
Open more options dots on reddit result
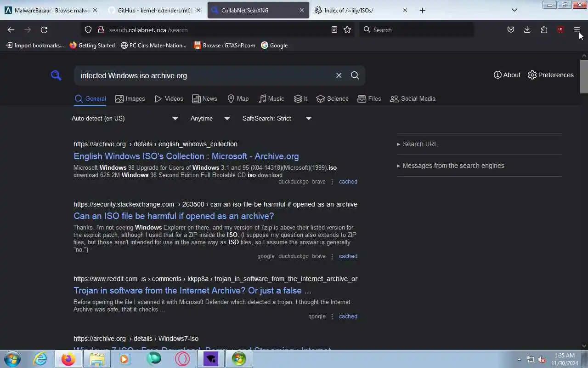tap(332, 316)
